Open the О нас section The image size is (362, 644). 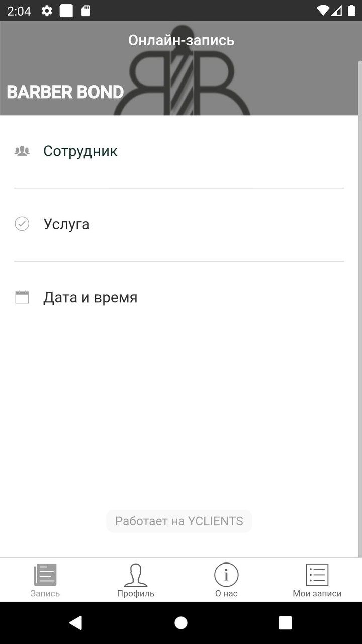pos(226,580)
